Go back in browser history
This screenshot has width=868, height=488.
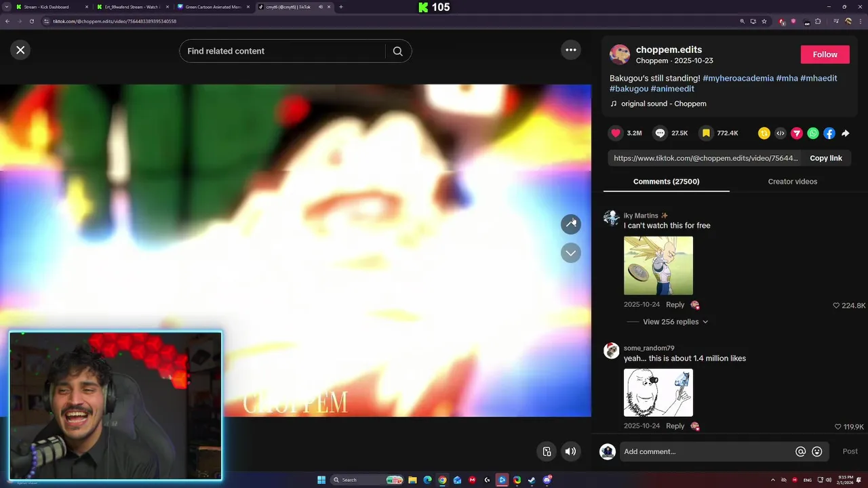(7, 21)
